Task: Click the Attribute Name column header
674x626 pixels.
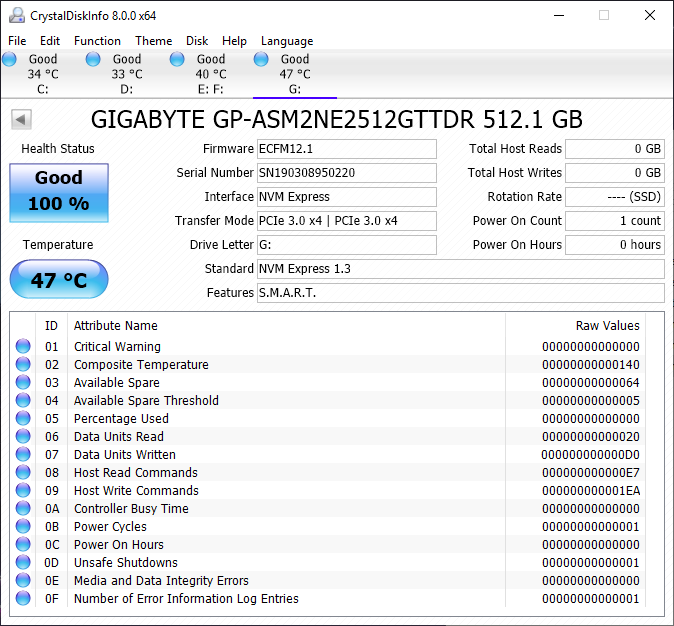Action: (x=116, y=326)
